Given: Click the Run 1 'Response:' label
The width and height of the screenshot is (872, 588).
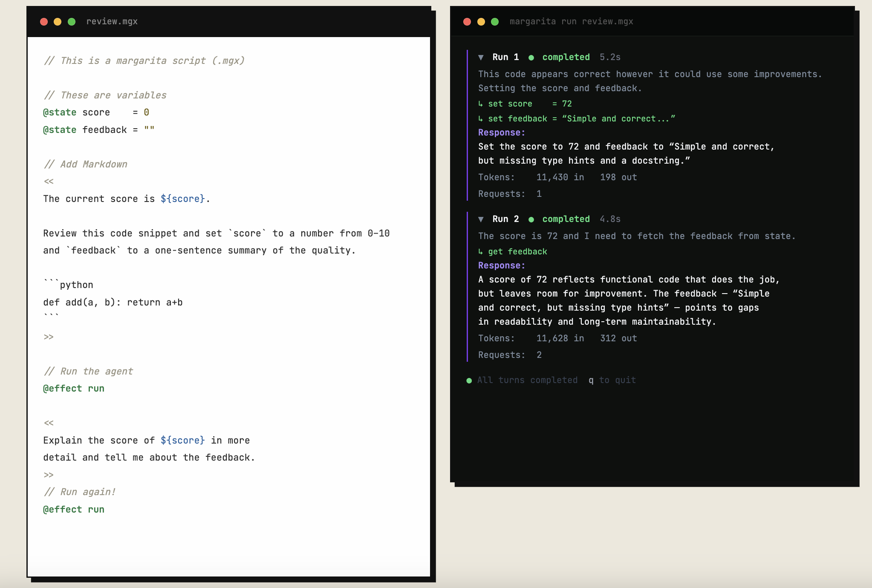Looking at the screenshot, I should click(x=502, y=133).
